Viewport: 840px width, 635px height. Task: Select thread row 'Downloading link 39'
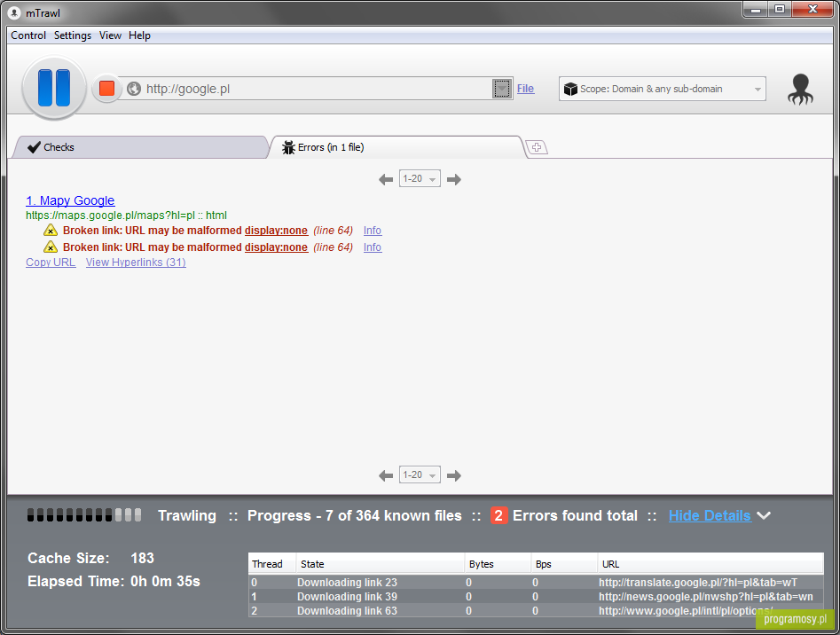click(x=536, y=597)
